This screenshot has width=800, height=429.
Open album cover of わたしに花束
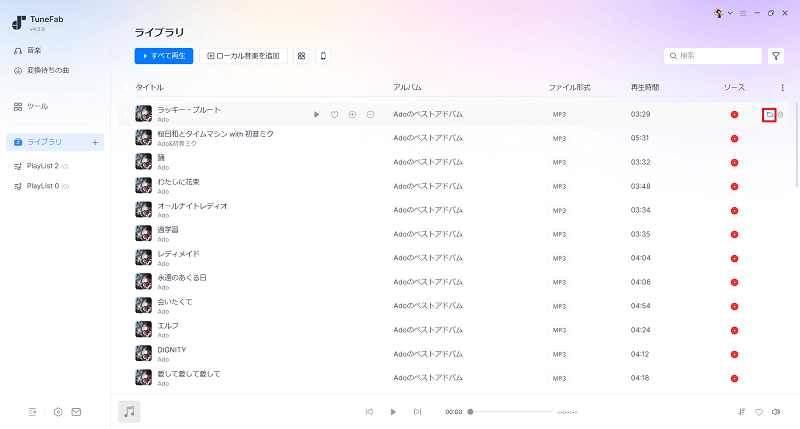point(143,185)
